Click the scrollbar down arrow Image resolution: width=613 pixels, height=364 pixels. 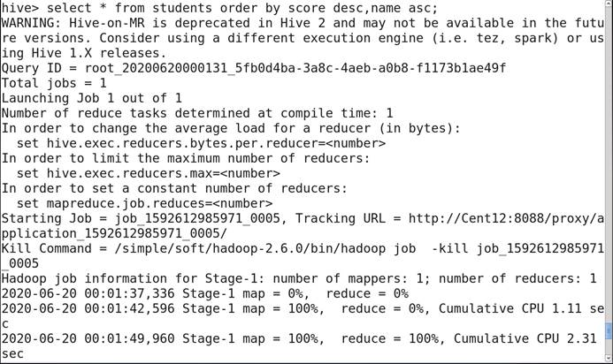608,356
